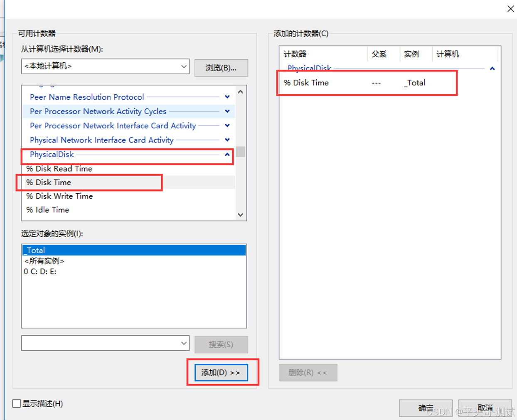The image size is (517, 420).
Task: Click the 删除(R) << remove button
Action: (x=308, y=373)
